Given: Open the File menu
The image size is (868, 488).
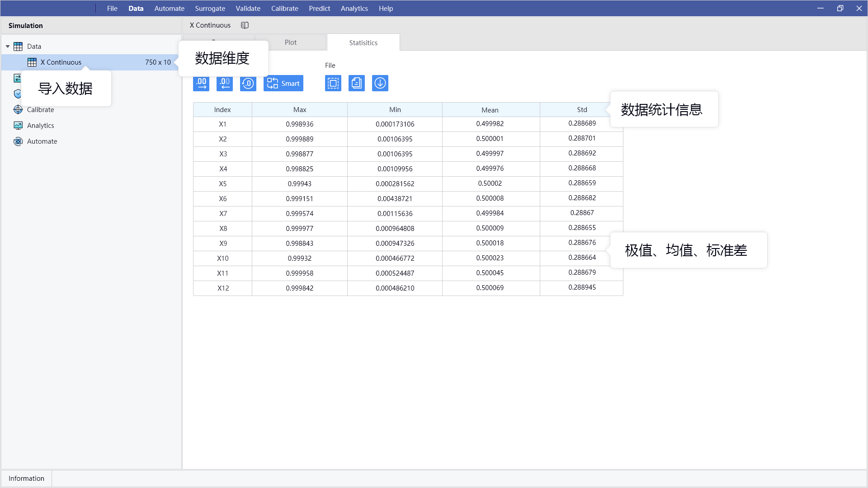Looking at the screenshot, I should [112, 8].
